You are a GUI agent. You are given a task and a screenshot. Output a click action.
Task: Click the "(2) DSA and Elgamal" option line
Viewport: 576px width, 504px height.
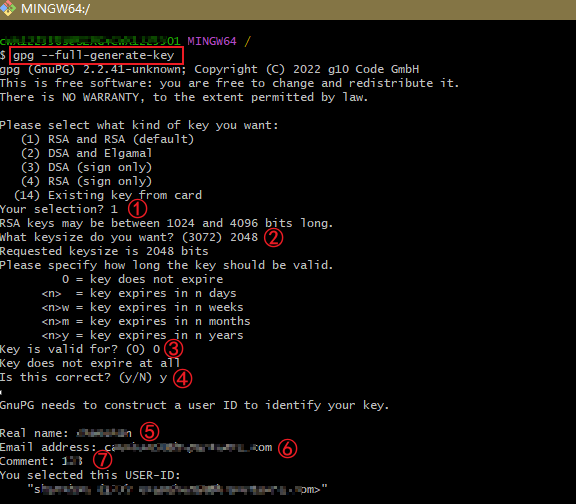(x=86, y=153)
